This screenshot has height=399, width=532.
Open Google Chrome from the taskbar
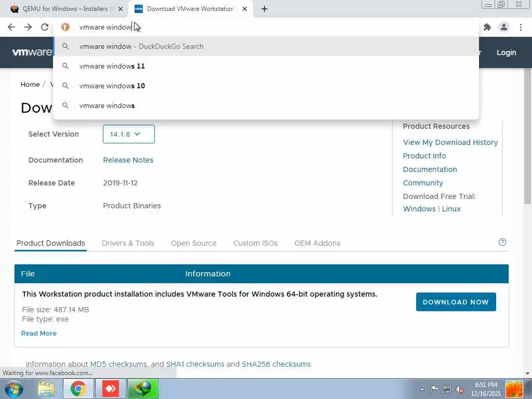coord(78,389)
